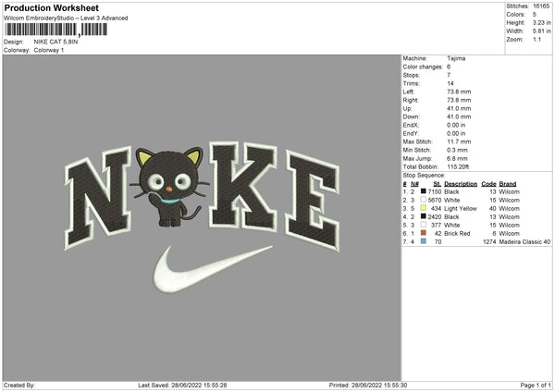Screen dimensions: 555x392
Task: Click the "Down:" label
Action: click(412, 116)
